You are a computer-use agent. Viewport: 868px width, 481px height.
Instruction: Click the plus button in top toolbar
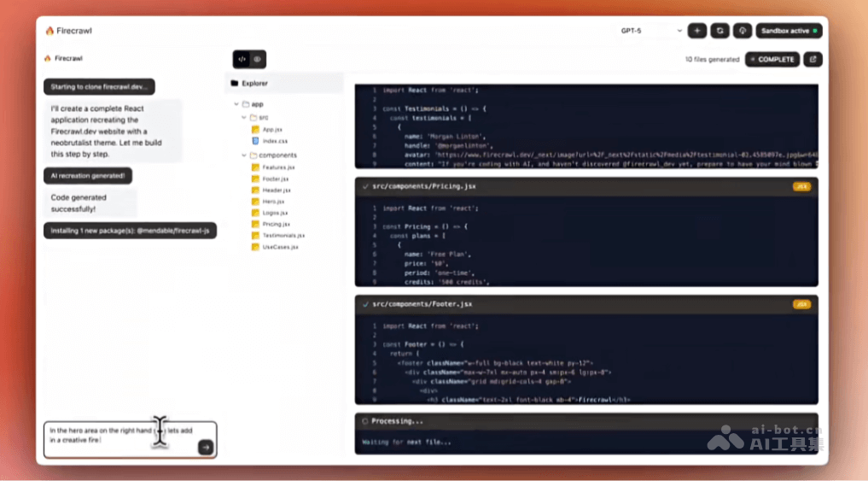(697, 31)
